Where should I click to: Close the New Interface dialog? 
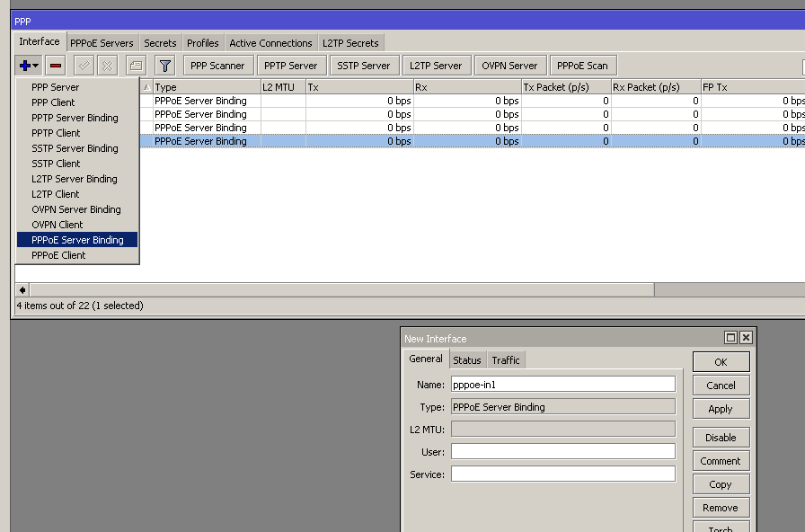[x=746, y=338]
